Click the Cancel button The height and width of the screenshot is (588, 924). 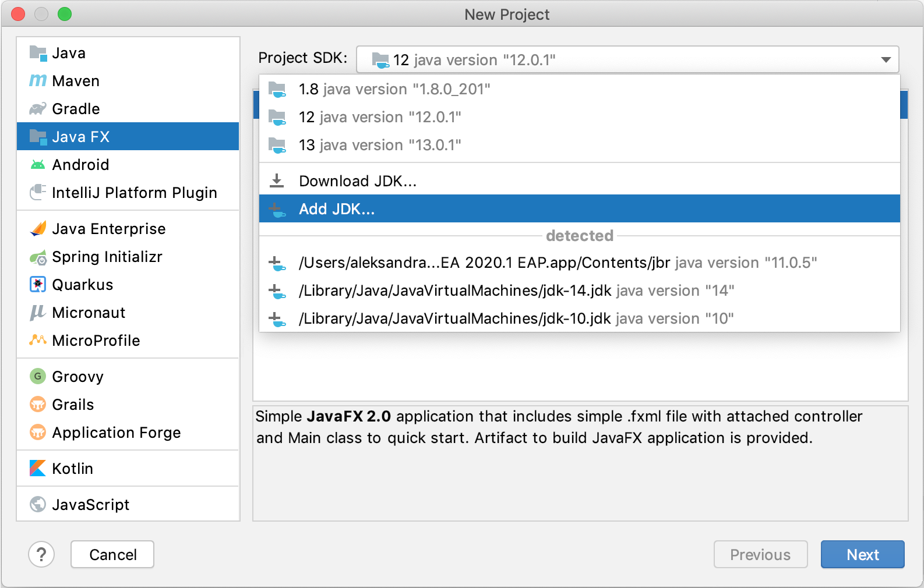pos(112,554)
